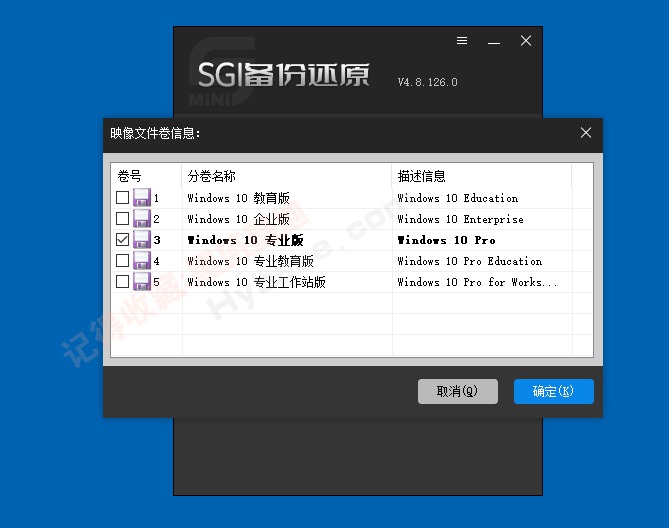Cancel with the 取消(Q) button

458,391
